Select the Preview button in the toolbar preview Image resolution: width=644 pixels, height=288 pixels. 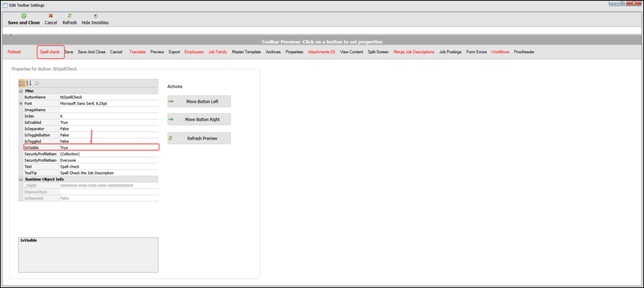pos(157,52)
